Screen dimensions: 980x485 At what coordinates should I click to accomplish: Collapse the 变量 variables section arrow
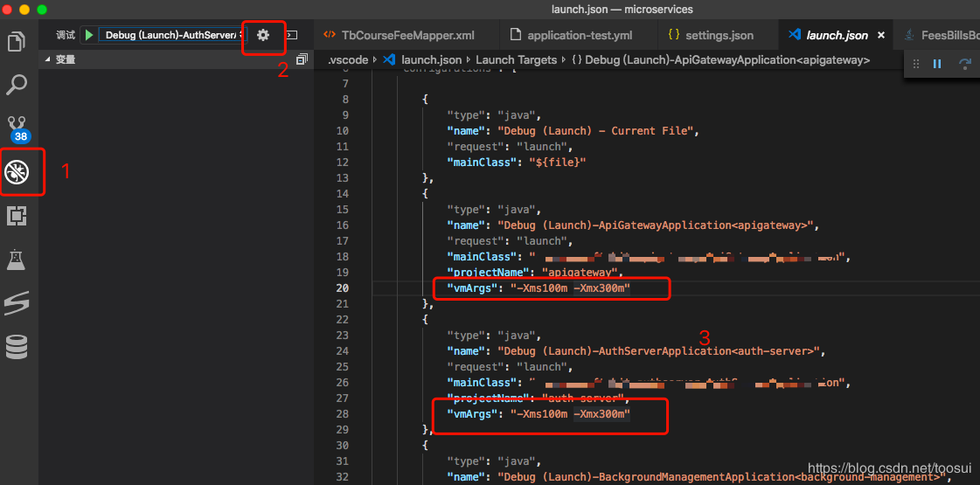pos(47,60)
